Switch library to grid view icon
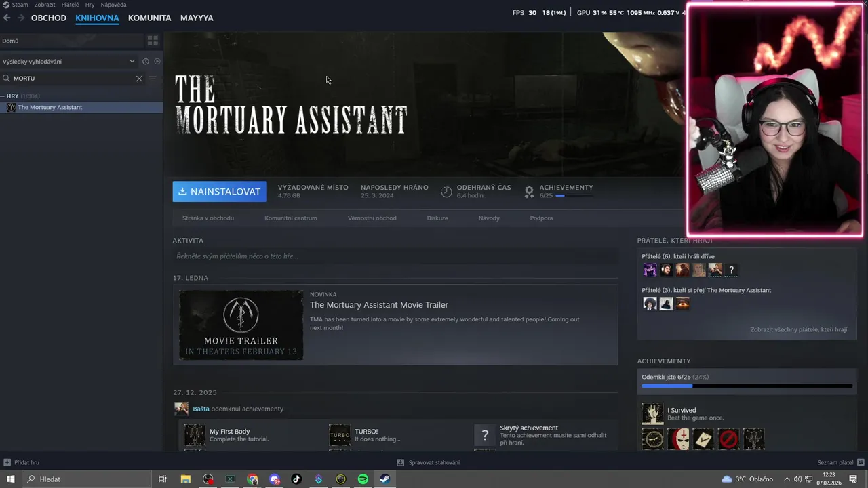Viewport: 868px width, 488px height. (x=153, y=41)
